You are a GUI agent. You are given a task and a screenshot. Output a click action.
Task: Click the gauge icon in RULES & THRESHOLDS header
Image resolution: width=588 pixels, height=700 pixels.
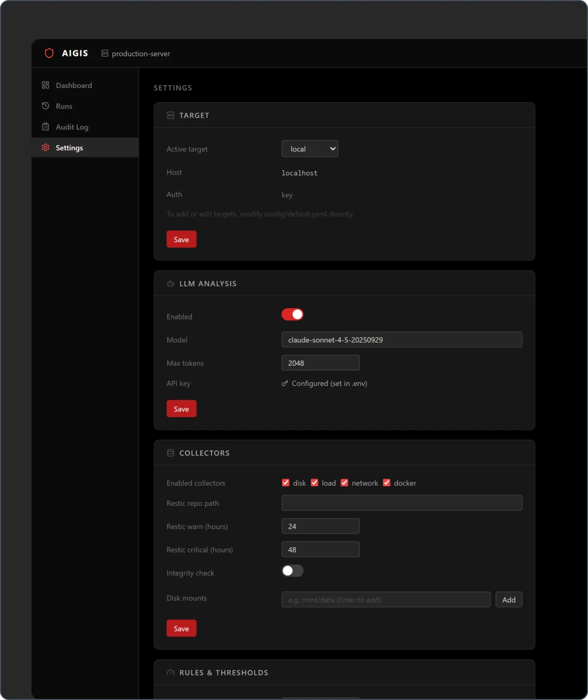coord(170,672)
